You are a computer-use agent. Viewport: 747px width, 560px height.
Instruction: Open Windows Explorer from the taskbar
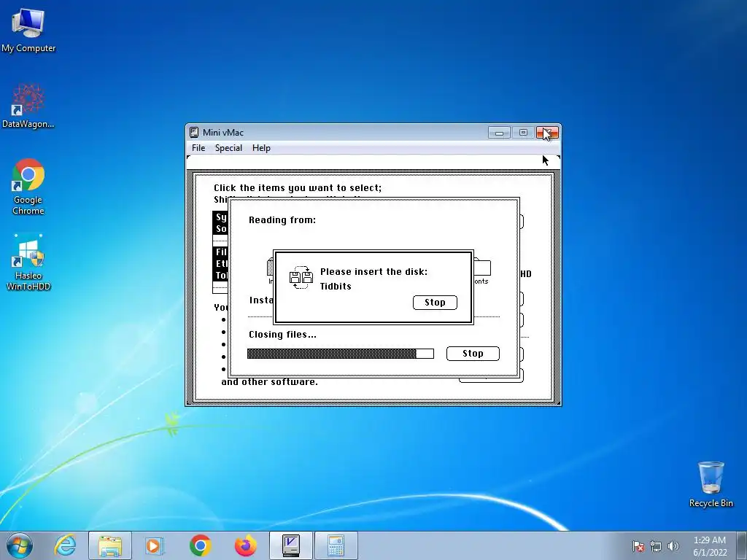110,545
